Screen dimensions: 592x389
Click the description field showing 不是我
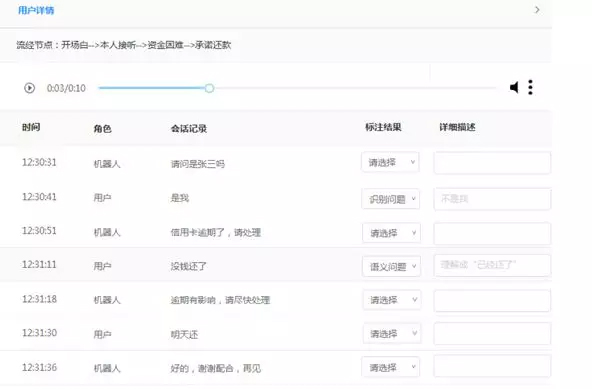click(492, 199)
